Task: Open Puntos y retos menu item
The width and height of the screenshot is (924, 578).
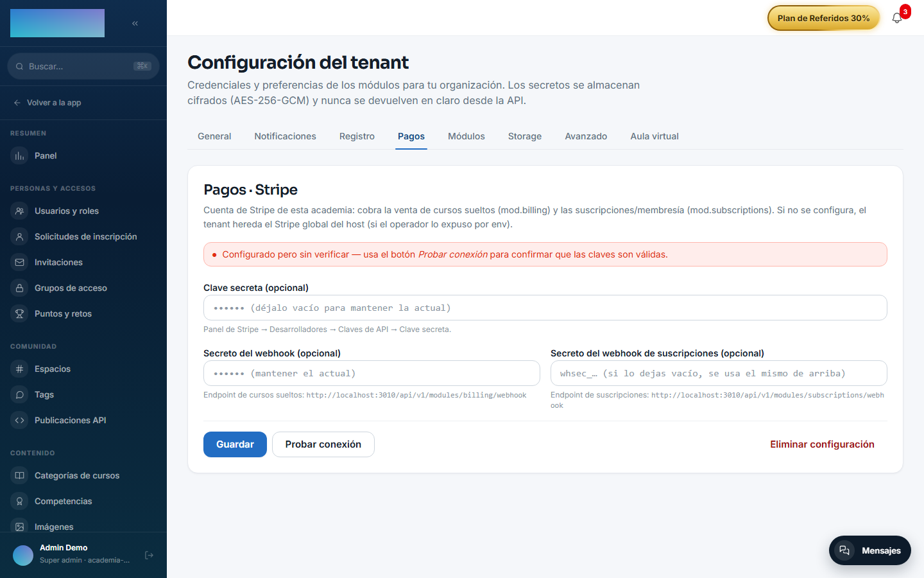Action: 83,314
